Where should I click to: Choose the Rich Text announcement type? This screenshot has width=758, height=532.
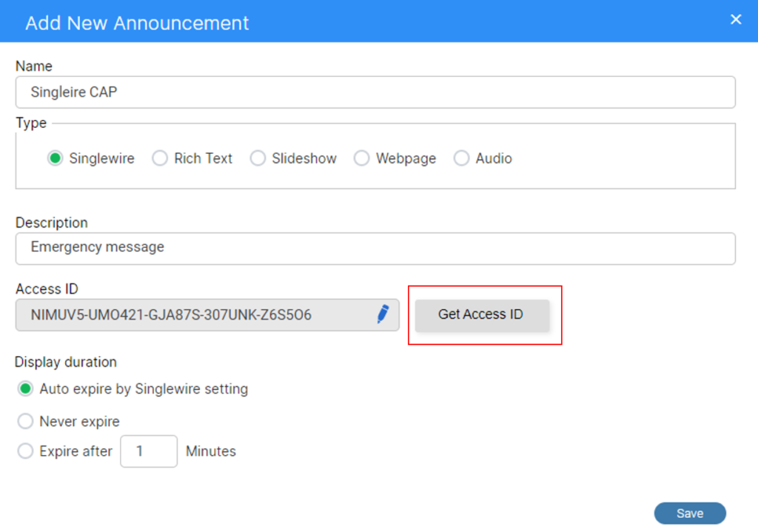(x=160, y=158)
